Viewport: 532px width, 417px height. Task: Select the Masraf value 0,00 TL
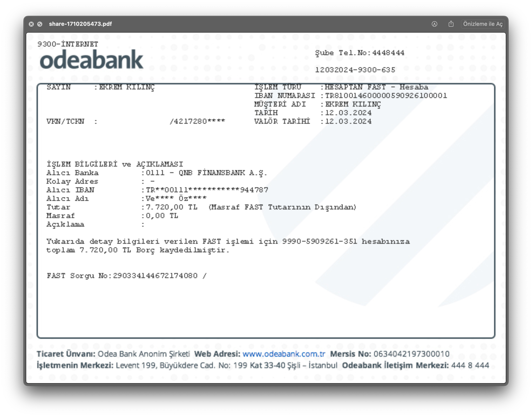pos(162,216)
